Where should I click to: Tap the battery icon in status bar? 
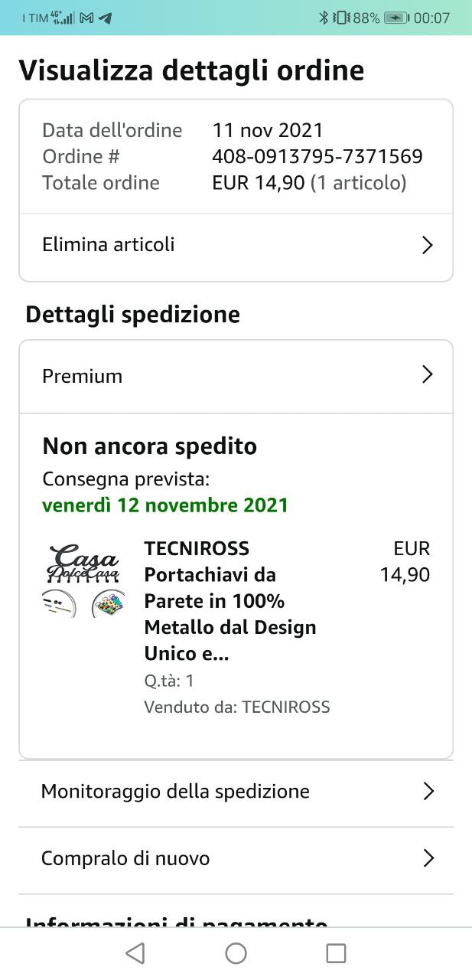(x=396, y=18)
